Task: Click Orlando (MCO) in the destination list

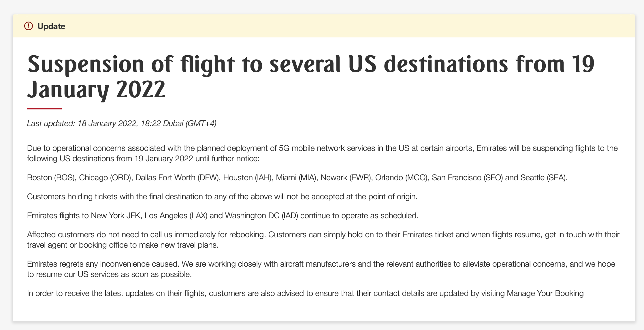Action: 401,178
